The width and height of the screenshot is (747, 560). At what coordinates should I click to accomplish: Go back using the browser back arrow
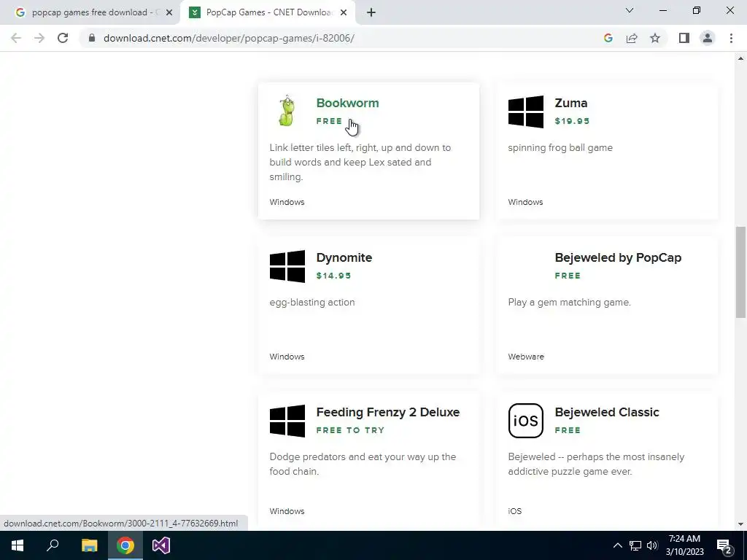coord(16,38)
